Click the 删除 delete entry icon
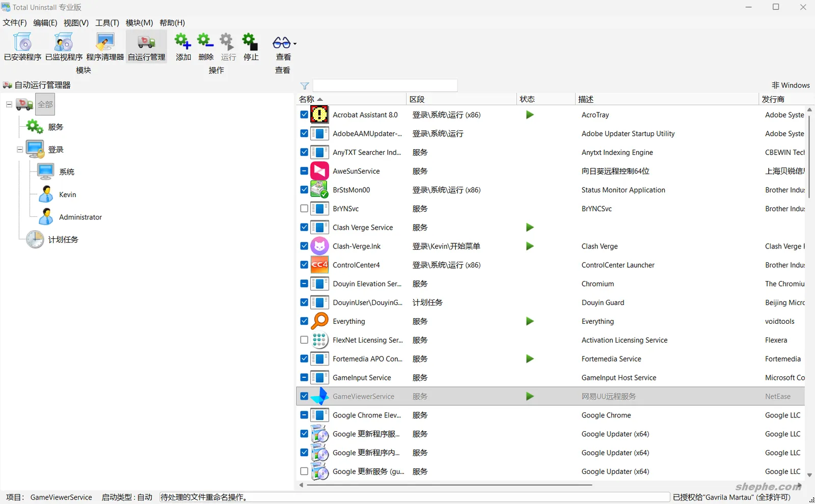815x504 pixels. click(206, 46)
